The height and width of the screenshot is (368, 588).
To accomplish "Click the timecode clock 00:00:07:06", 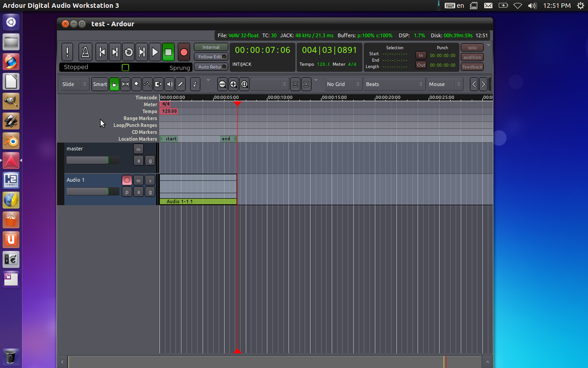I will (263, 50).
